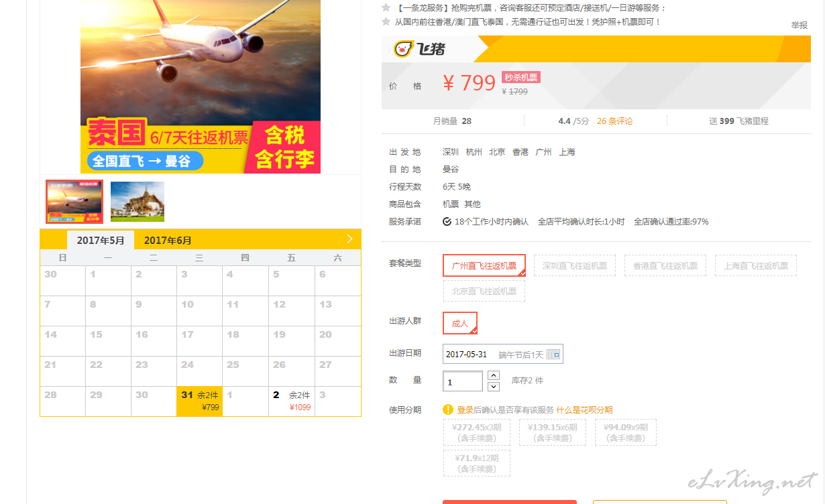This screenshot has width=825, height=504.
Task: Choose the ¥272.45x3期 installment option
Action: coord(476,432)
